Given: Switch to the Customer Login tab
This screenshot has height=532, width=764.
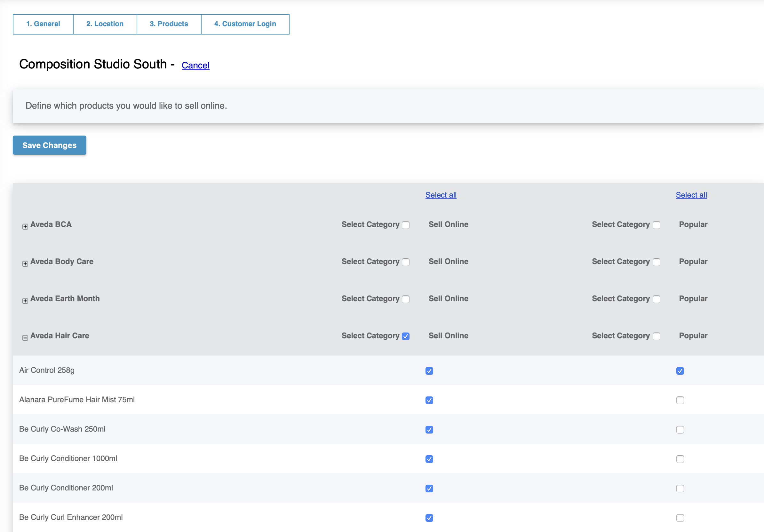Looking at the screenshot, I should [245, 24].
